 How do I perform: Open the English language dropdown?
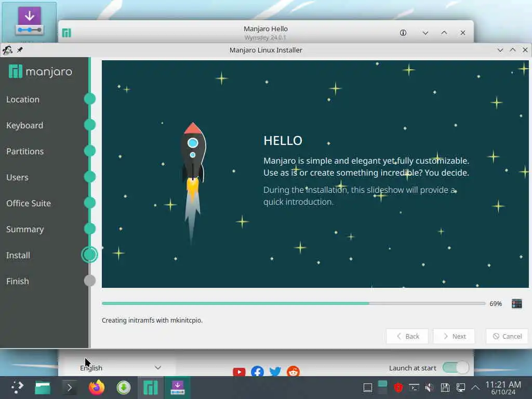coord(120,368)
